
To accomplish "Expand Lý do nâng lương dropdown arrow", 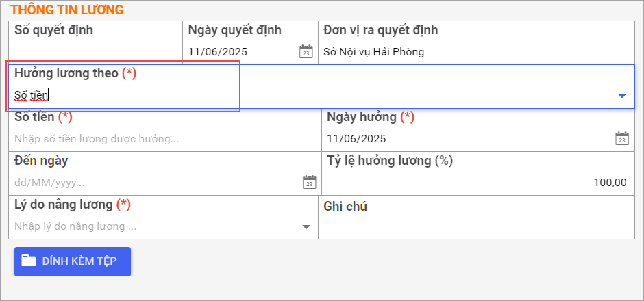I will pyautogui.click(x=306, y=226).
